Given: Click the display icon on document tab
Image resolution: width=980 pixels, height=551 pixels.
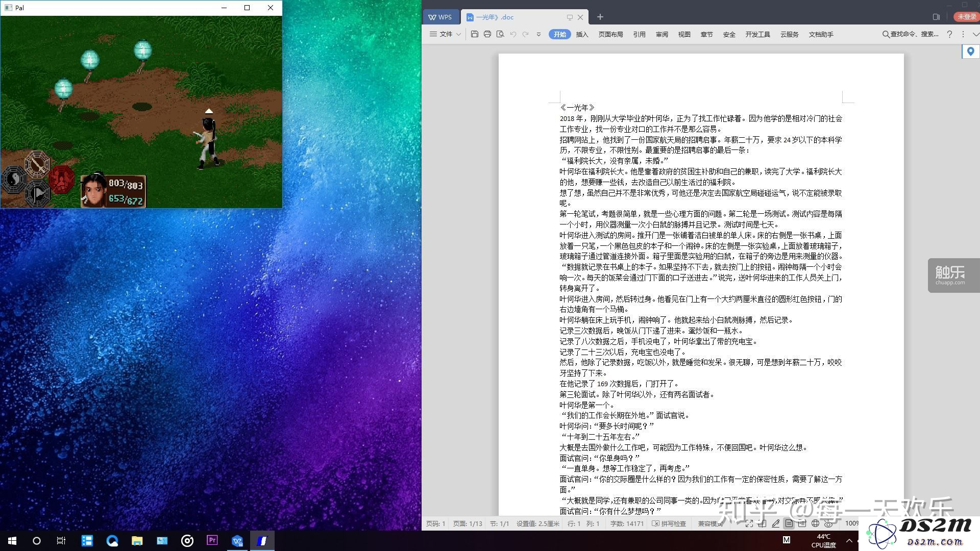Looking at the screenshot, I should 570,17.
